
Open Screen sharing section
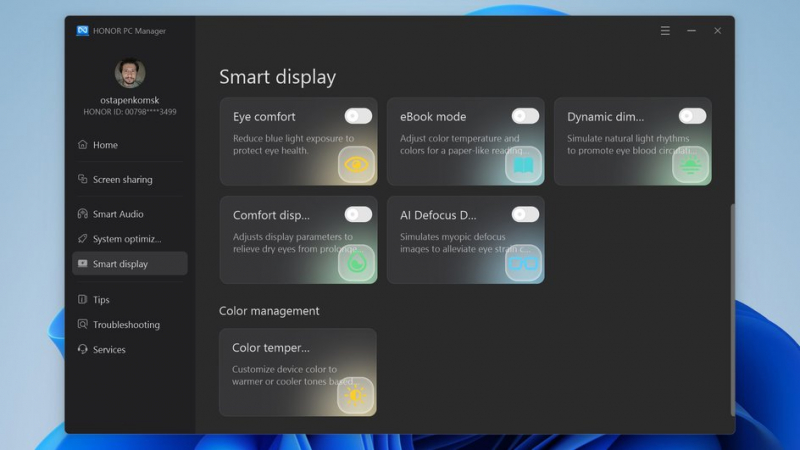[x=130, y=179]
